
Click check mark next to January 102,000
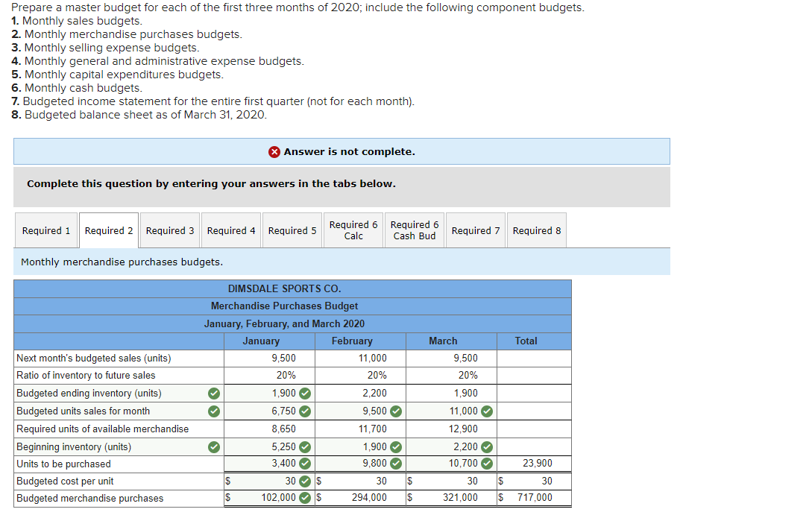point(305,498)
